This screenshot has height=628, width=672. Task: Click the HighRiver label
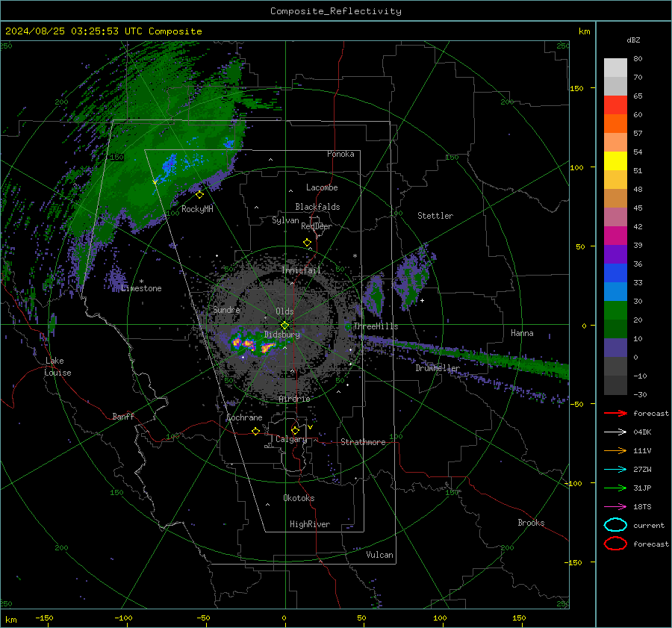tap(310, 524)
